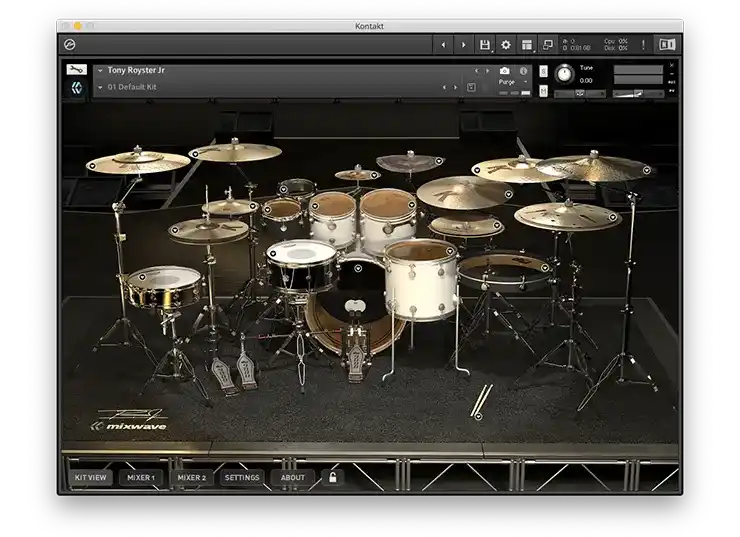Toggle the padlock button beside About
The width and height of the screenshot is (740, 537).
pos(333,477)
